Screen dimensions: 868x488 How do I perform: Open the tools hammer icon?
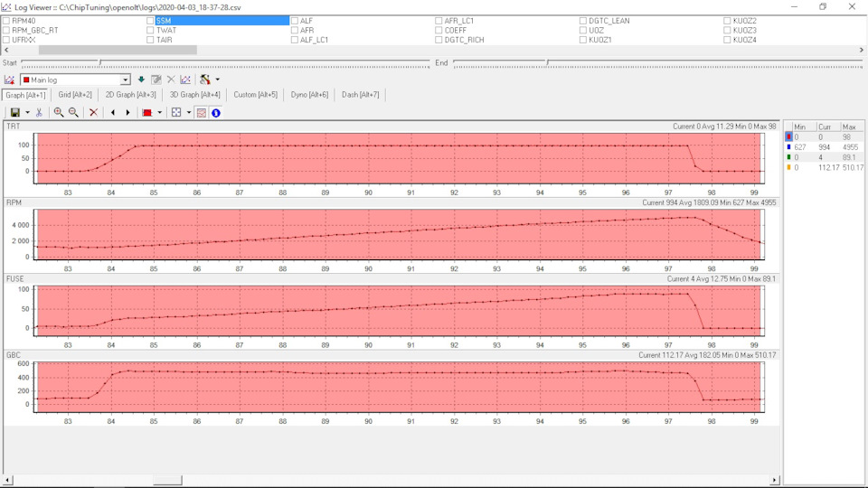205,80
